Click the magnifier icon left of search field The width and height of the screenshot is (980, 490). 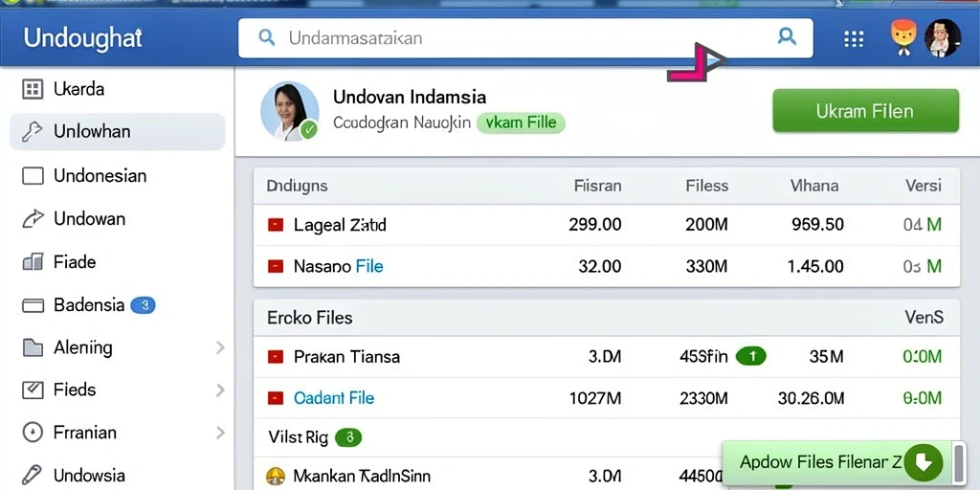coord(267,37)
